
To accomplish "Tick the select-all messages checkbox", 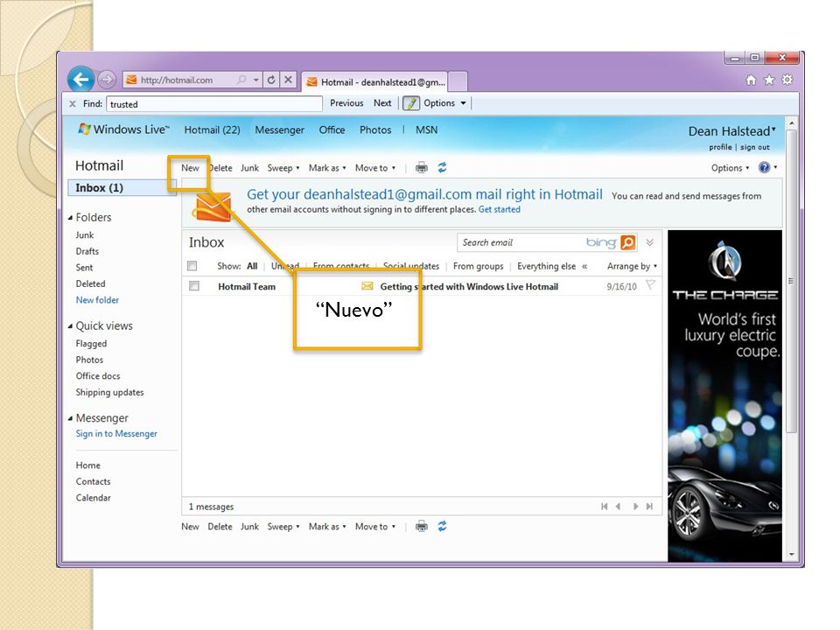I will tap(192, 266).
